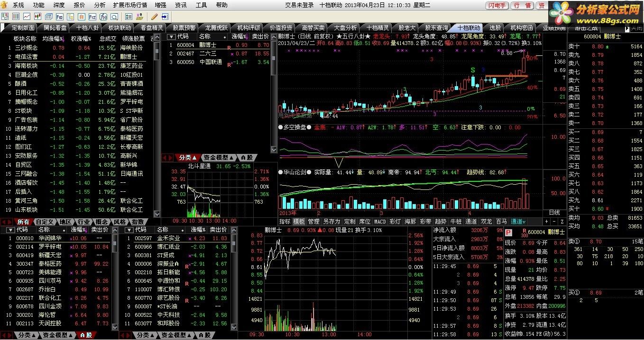Select the 自定义 sector filter tab
The width and height of the screenshot is (644, 340).
(45, 222)
